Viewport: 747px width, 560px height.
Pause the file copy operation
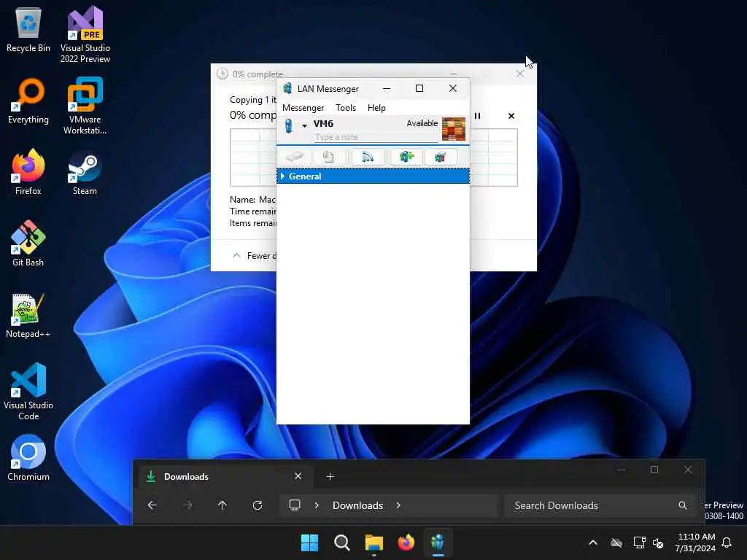coord(477,116)
